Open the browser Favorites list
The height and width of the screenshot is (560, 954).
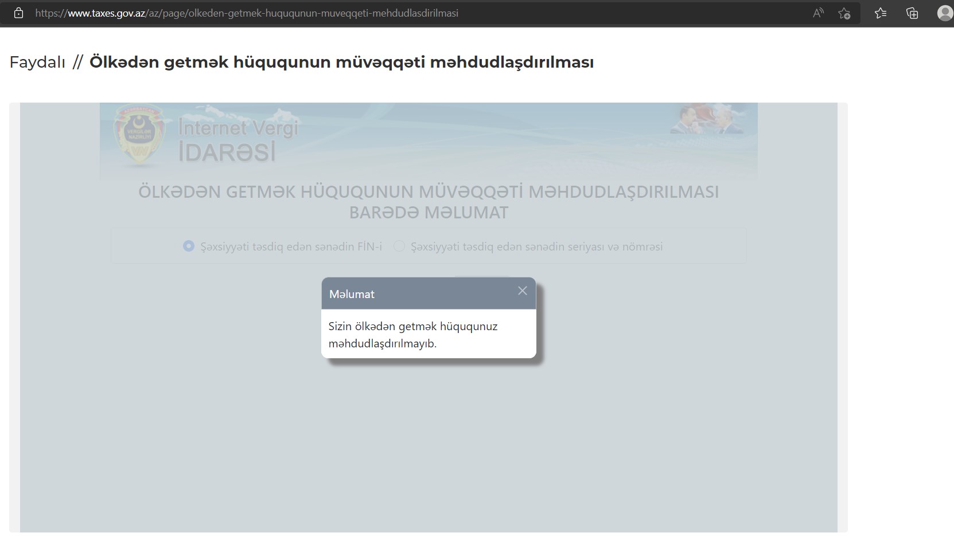[881, 13]
